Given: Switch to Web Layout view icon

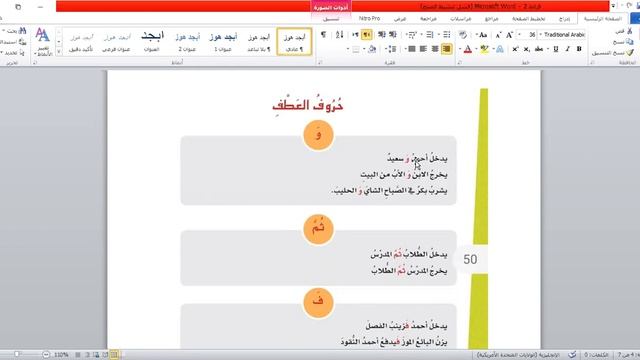Looking at the screenshot, I should coord(96,355).
